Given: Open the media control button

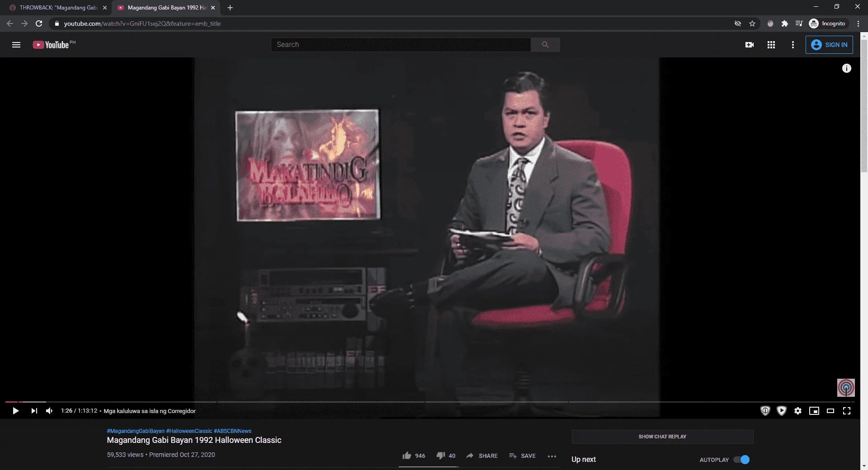Looking at the screenshot, I should click(799, 23).
